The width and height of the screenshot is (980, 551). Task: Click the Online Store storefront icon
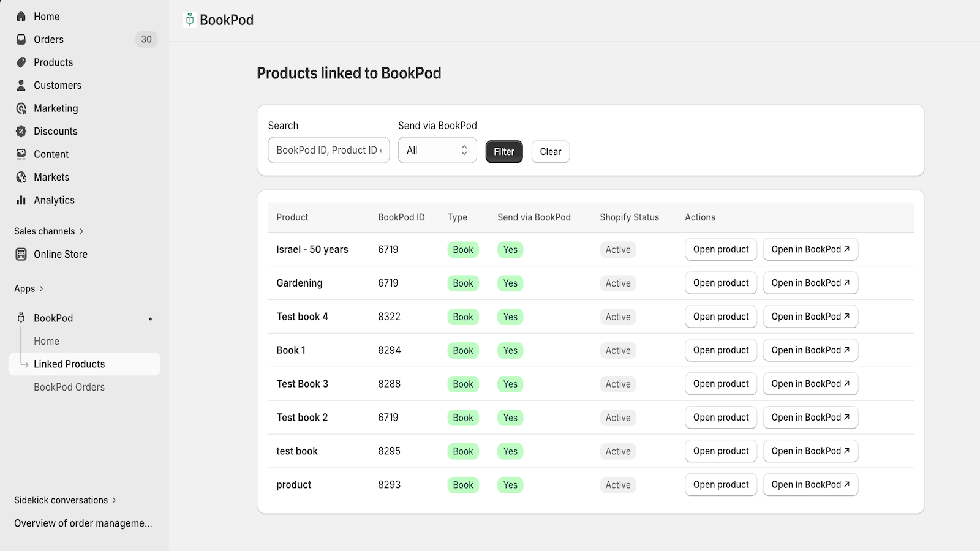click(21, 254)
